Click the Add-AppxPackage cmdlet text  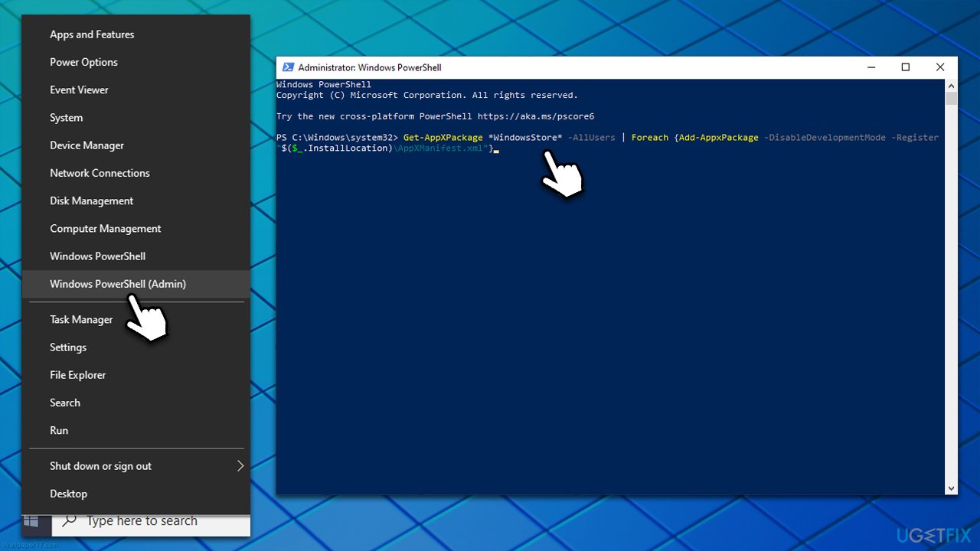(x=719, y=138)
